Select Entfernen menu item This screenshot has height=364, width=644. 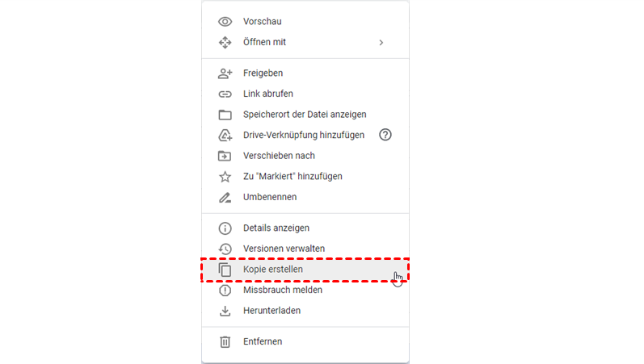pos(263,341)
